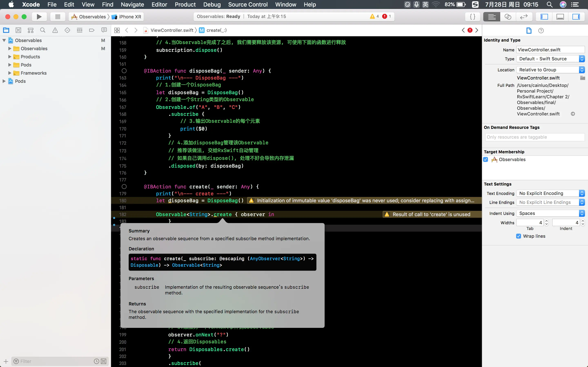This screenshot has height=367, width=588.
Task: Uncheck Observables target membership
Action: 486,159
